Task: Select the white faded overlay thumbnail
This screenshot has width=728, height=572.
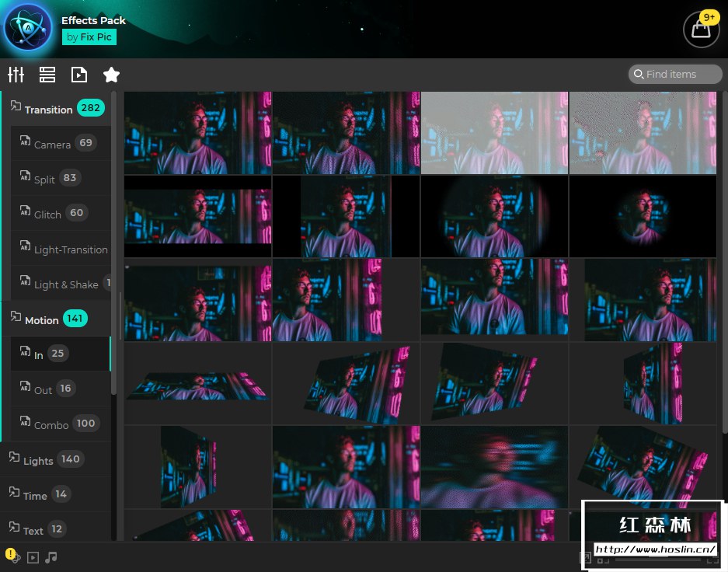Action: pos(494,133)
